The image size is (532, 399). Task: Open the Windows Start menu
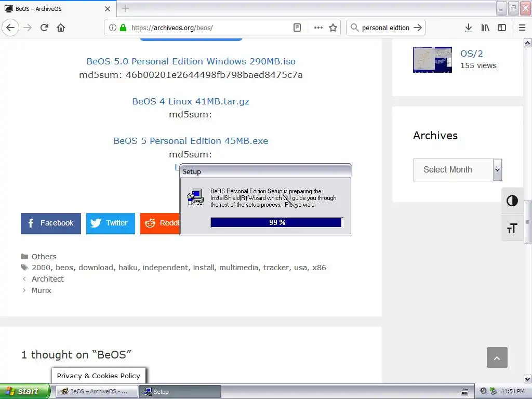pos(25,391)
